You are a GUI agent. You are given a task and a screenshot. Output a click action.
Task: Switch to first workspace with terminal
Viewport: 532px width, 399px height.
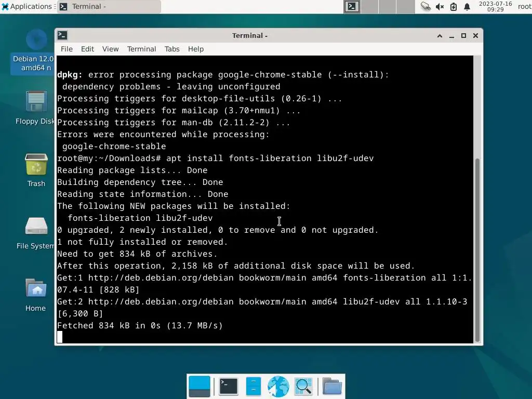coord(352,6)
